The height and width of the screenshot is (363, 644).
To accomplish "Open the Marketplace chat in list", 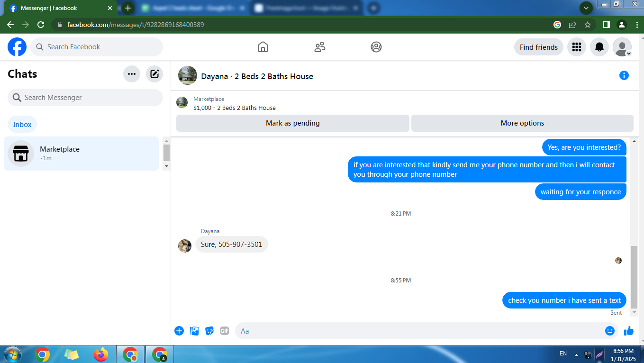I will 81,154.
